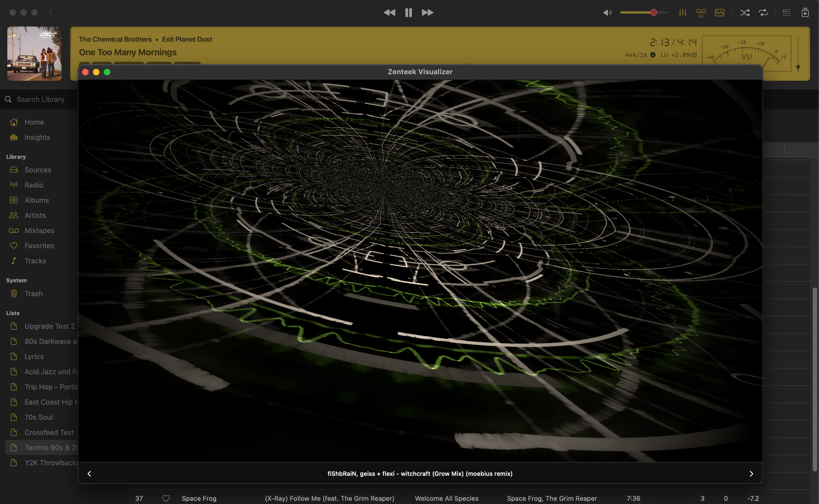This screenshot has height=504, width=819.
Task: Mute audio via the speaker icon
Action: [607, 13]
